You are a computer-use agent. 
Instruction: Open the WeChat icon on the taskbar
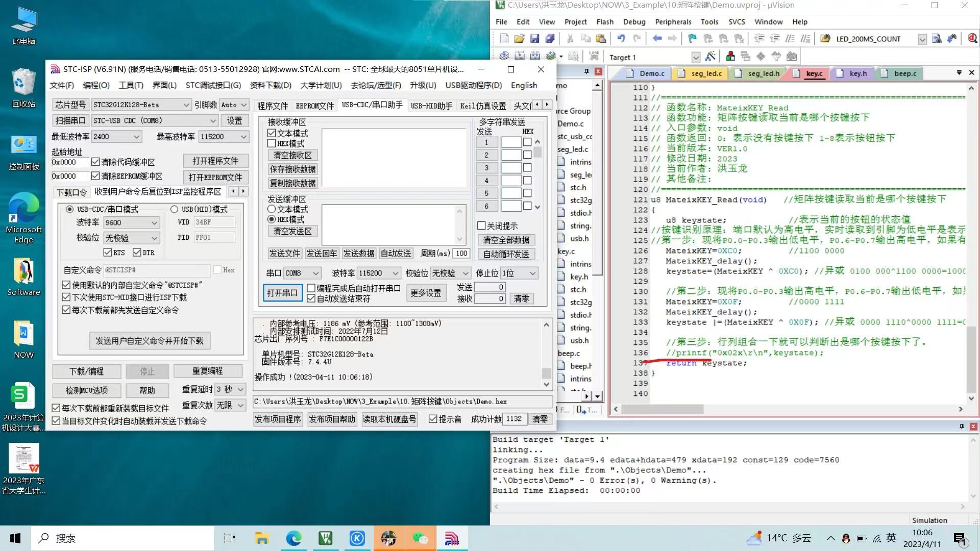(420, 538)
